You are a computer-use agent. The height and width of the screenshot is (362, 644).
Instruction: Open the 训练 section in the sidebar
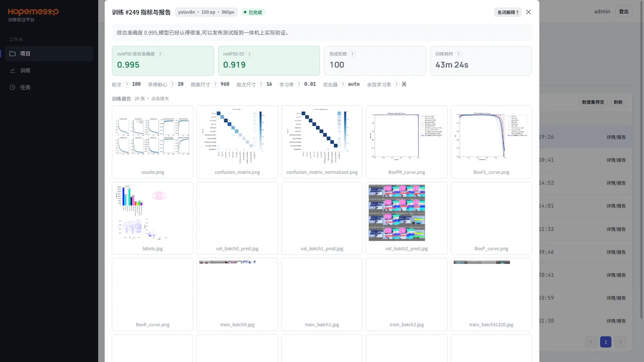point(49,71)
